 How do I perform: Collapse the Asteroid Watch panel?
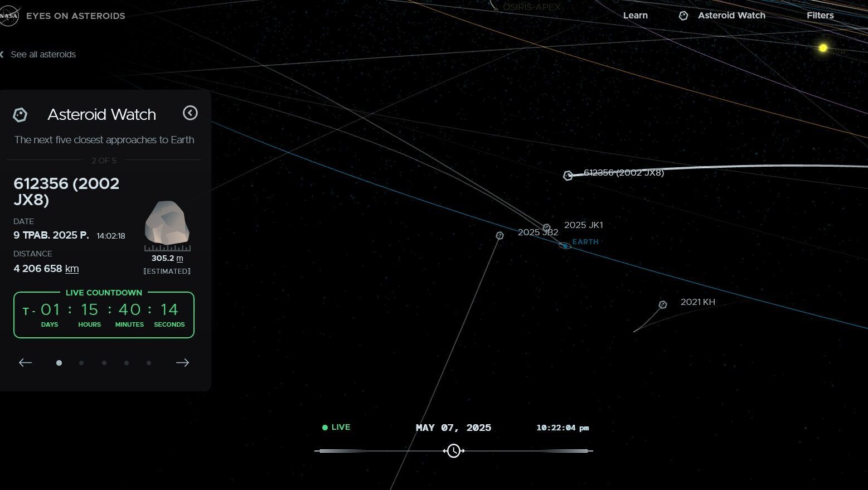[x=190, y=113]
